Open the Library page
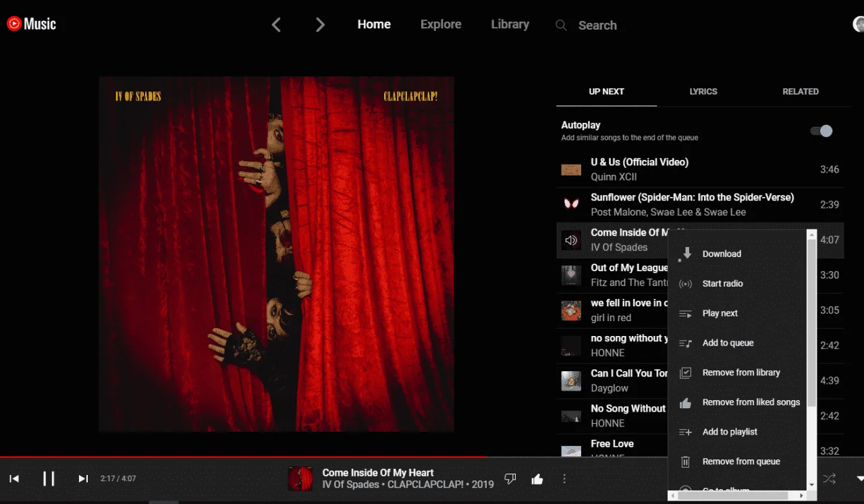The image size is (864, 504). coord(510,24)
